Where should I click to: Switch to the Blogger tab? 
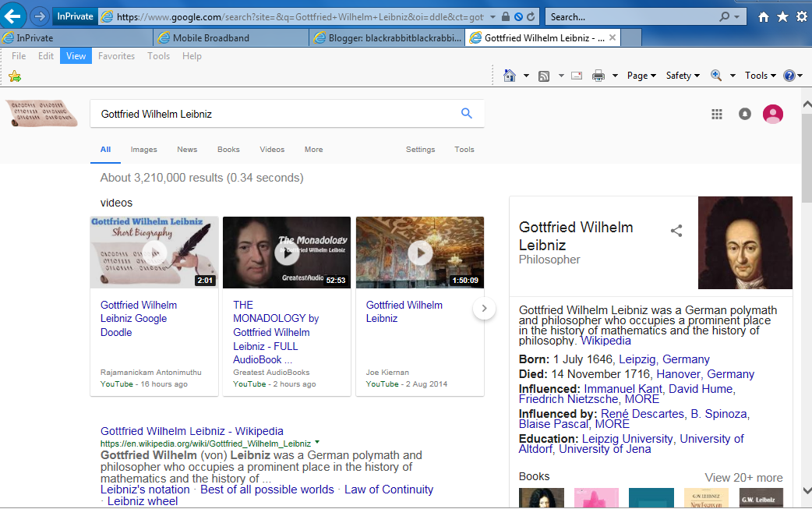point(387,37)
